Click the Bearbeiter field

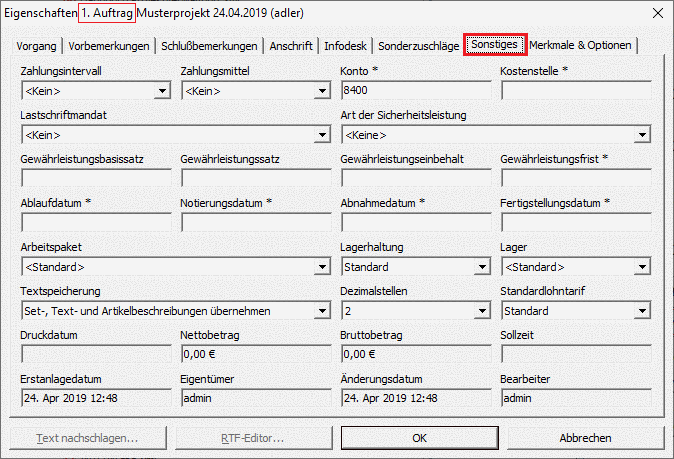pyautogui.click(x=576, y=398)
